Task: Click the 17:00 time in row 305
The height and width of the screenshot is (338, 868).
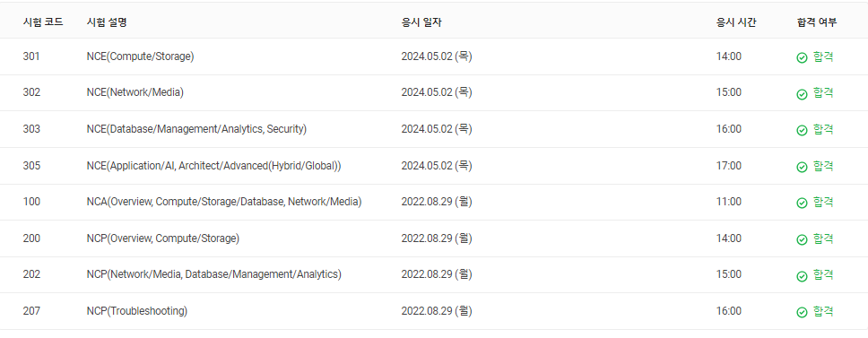Action: tap(728, 166)
